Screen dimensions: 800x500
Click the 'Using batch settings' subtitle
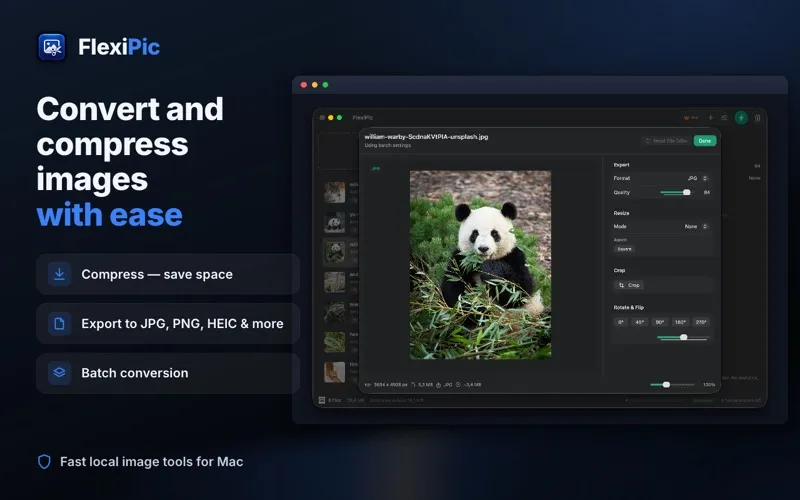click(x=388, y=145)
